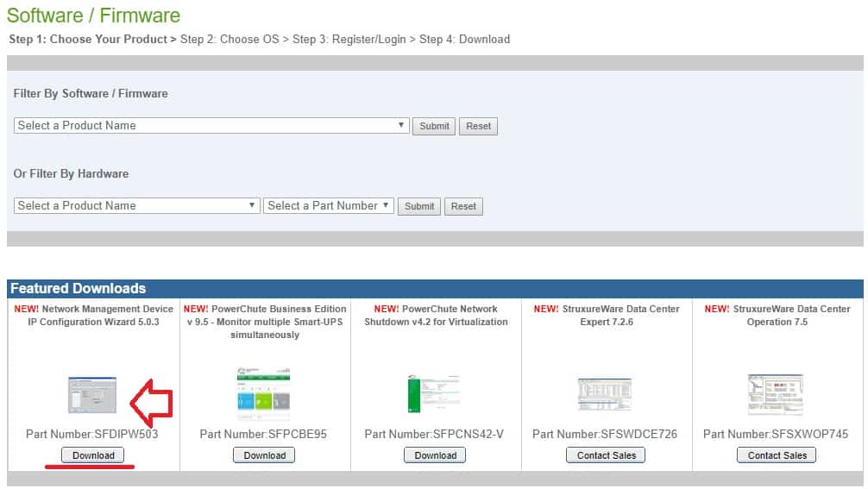This screenshot has width=868, height=489.
Task: Click Submit next to software filter
Action: pyautogui.click(x=434, y=126)
